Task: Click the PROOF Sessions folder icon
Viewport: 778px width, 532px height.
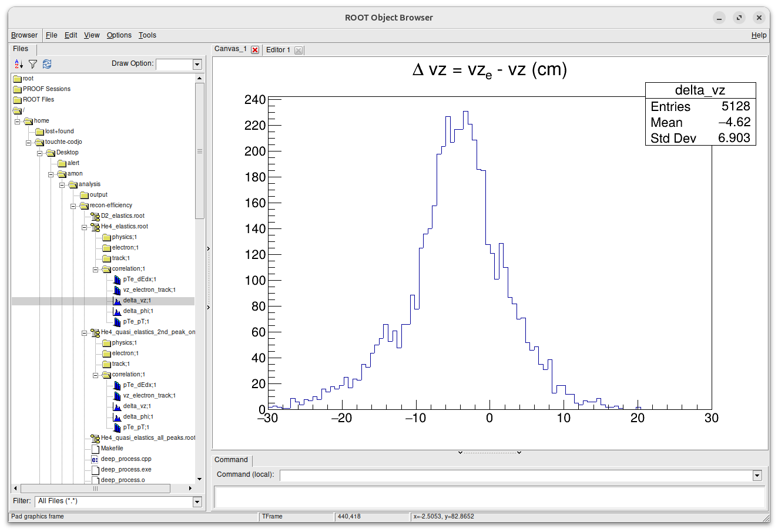Action: click(x=17, y=89)
